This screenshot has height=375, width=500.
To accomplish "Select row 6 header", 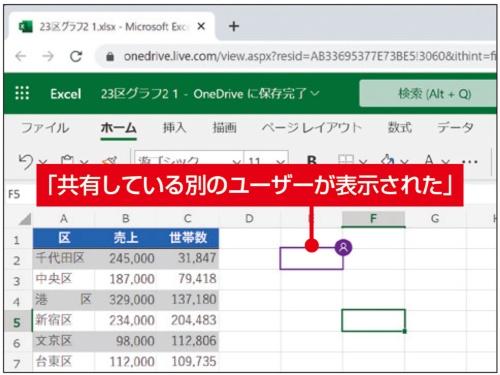I will coord(17,343).
